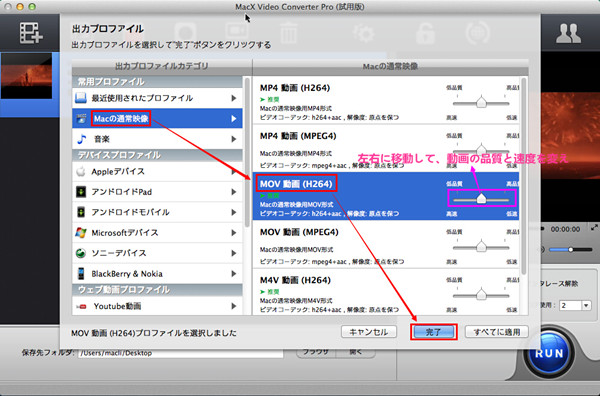
Task: Click the music note icon
Action: 82,139
